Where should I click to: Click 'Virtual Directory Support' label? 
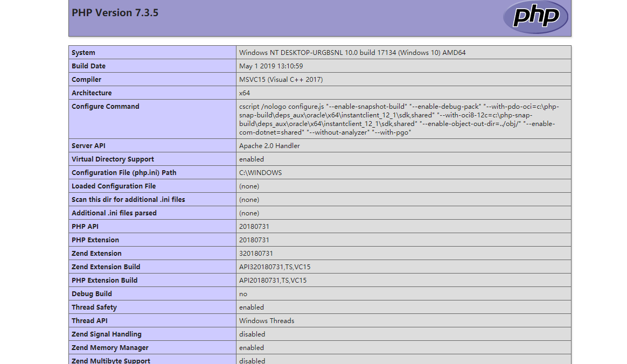(113, 159)
